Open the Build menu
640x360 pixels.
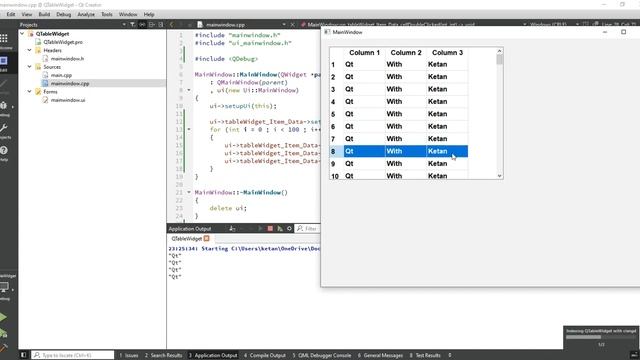44,14
